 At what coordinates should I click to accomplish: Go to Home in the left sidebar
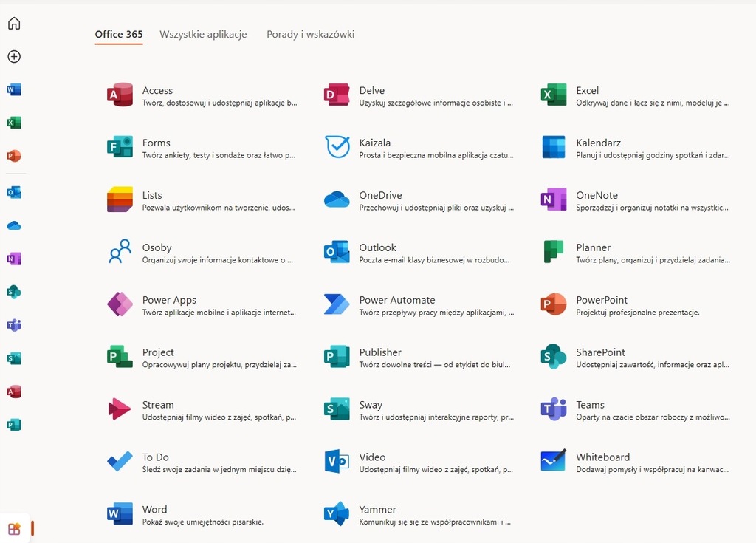tap(14, 23)
